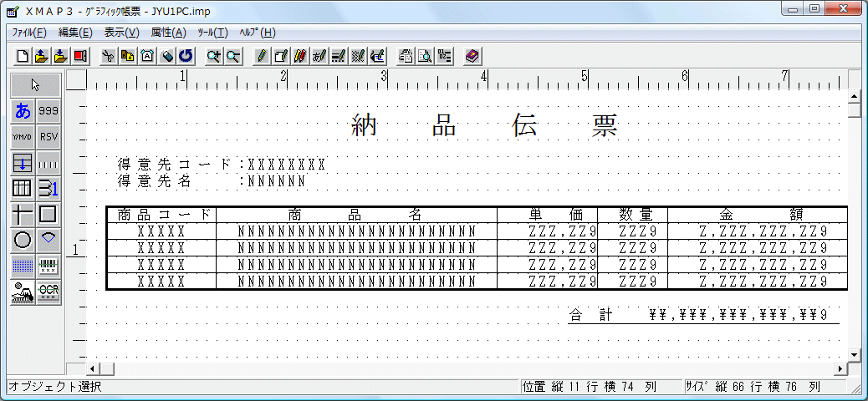This screenshot has height=401, width=868.
Task: Select the blue shading pattern tool
Action: (x=23, y=266)
